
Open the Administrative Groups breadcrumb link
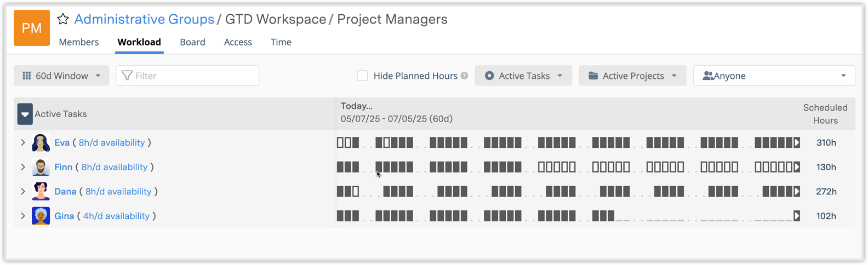[x=144, y=19]
